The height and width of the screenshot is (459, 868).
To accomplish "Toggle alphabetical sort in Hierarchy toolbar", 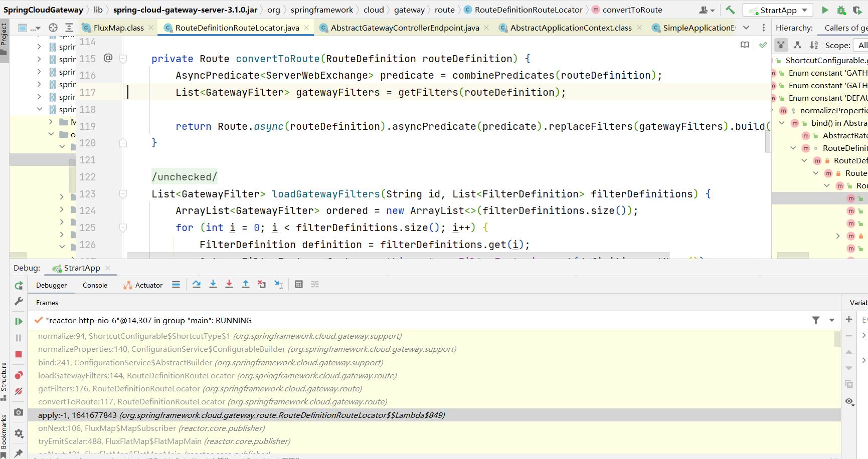I will [814, 45].
